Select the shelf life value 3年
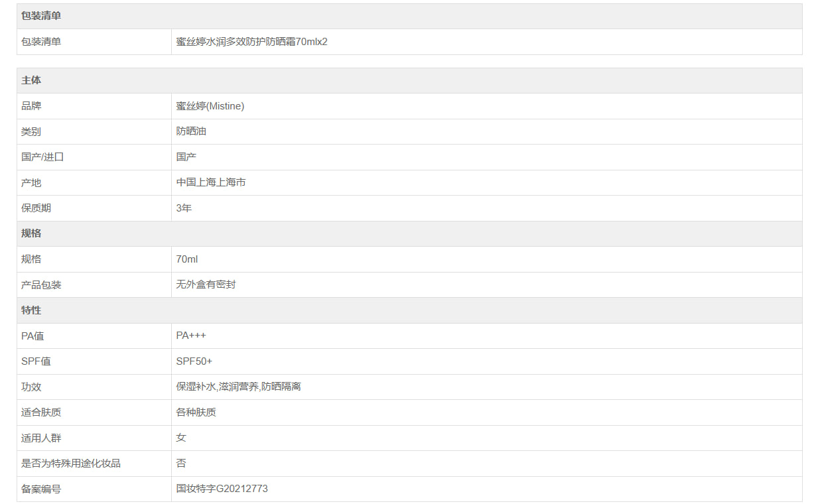 tap(184, 208)
